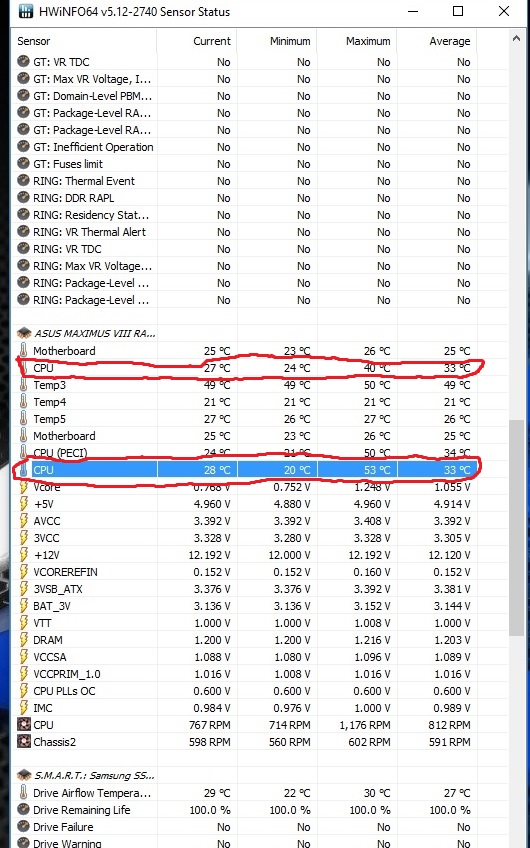The image size is (530, 848).
Task: Select the RING: Residency Stat... row label
Action: [91, 215]
